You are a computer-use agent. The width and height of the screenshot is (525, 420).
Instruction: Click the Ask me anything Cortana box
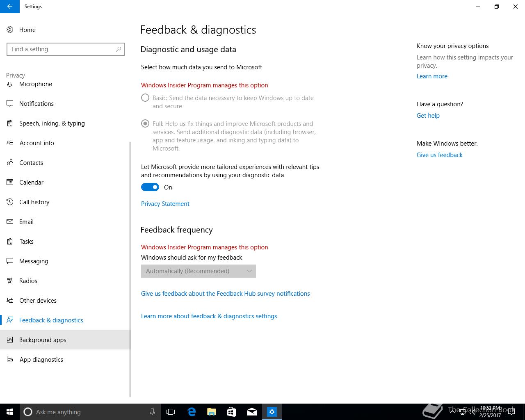(89, 412)
